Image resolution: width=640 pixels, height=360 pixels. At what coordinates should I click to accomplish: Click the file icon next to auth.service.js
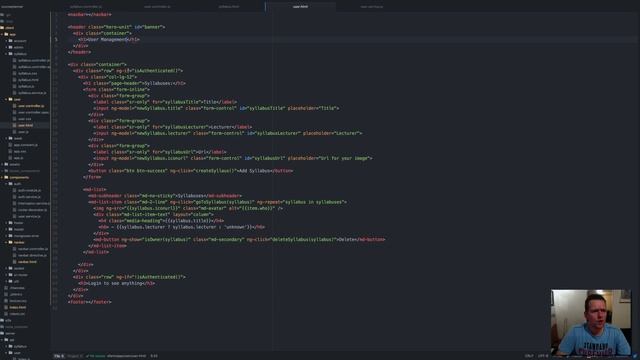point(15,197)
